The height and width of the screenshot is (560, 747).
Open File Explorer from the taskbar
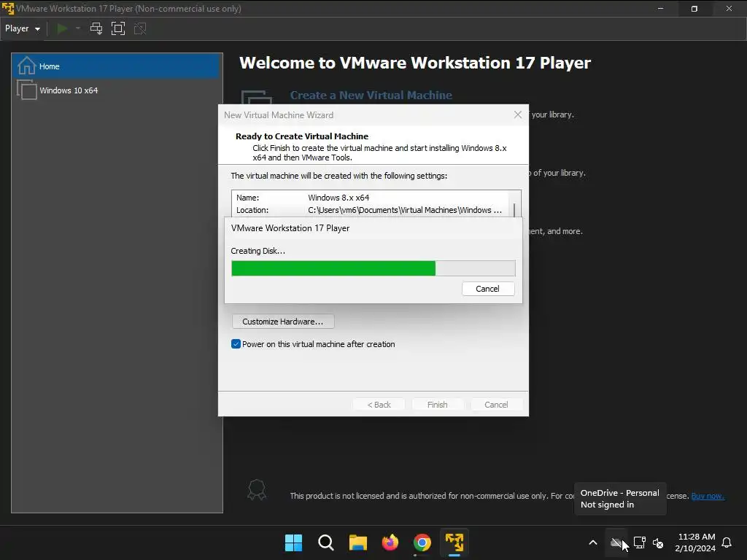pyautogui.click(x=357, y=542)
